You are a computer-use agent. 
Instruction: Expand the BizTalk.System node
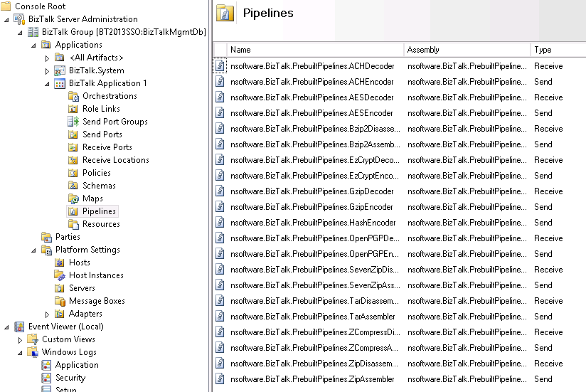(x=47, y=71)
